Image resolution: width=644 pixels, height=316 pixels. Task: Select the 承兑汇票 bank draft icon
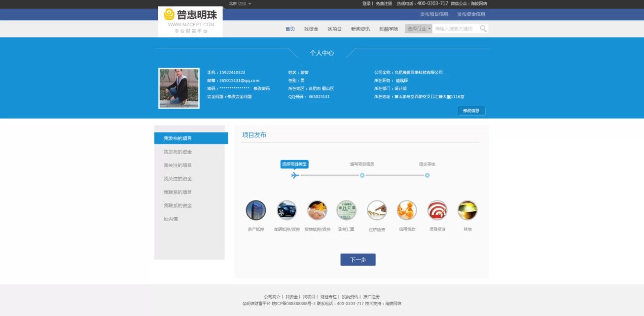tap(346, 210)
